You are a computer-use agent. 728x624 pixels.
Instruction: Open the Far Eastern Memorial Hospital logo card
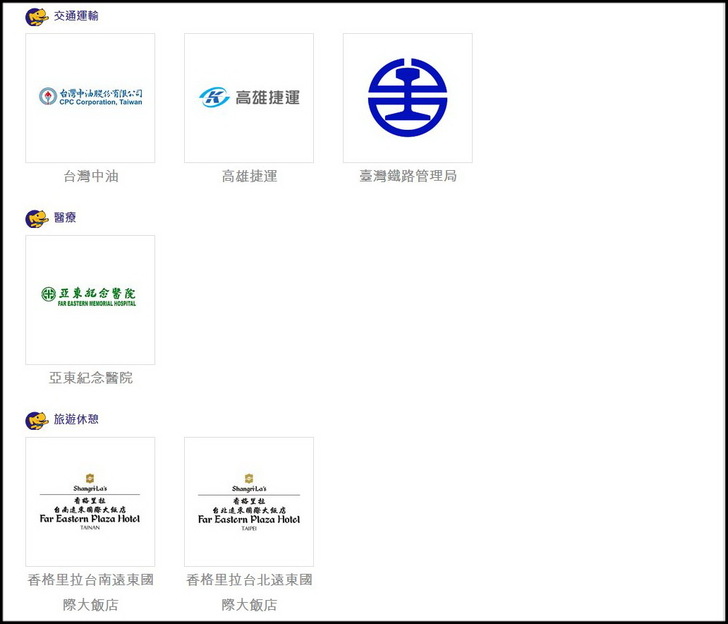tap(90, 300)
